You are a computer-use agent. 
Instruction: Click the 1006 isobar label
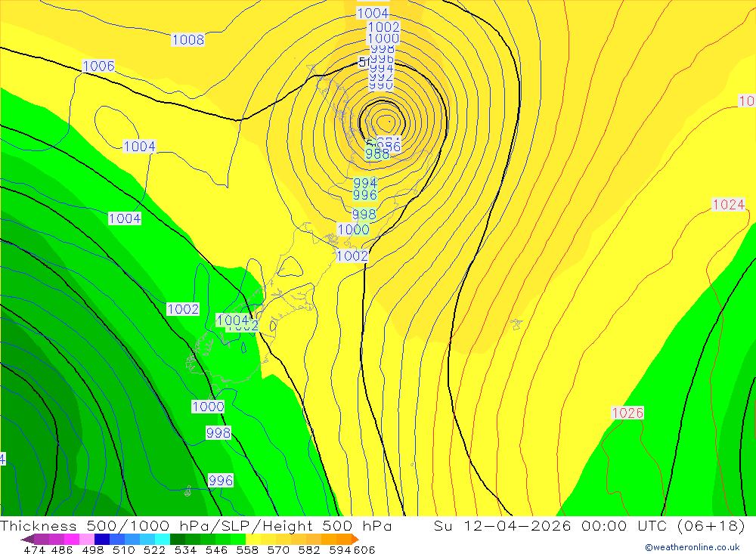coord(98,66)
